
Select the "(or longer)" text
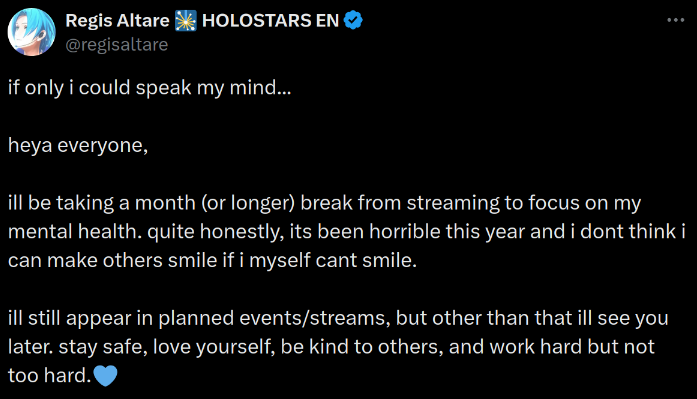tap(248, 203)
